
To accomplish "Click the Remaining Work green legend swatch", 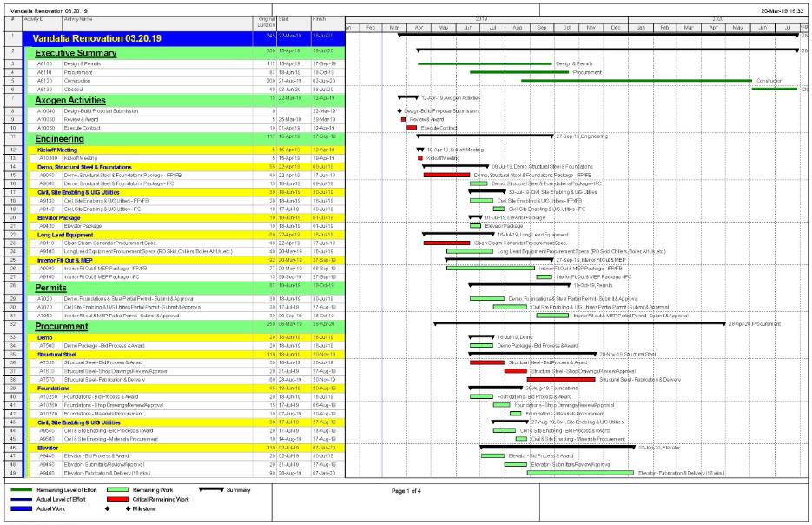I will [x=122, y=491].
